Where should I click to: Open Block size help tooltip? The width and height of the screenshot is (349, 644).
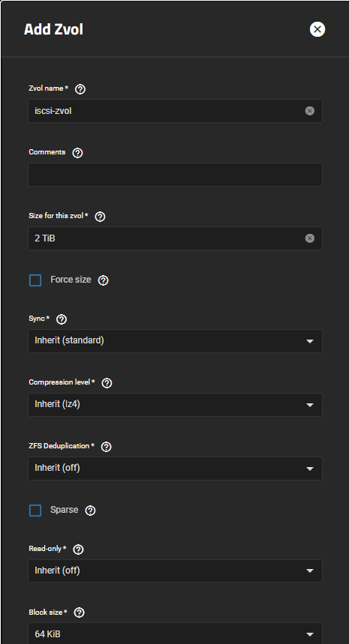pyautogui.click(x=79, y=613)
